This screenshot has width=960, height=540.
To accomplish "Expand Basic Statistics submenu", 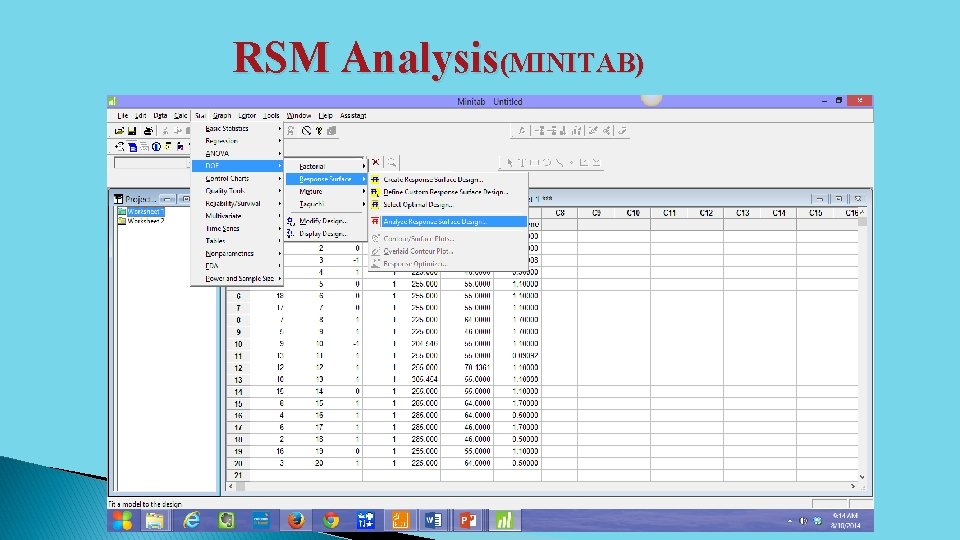I will [x=237, y=129].
